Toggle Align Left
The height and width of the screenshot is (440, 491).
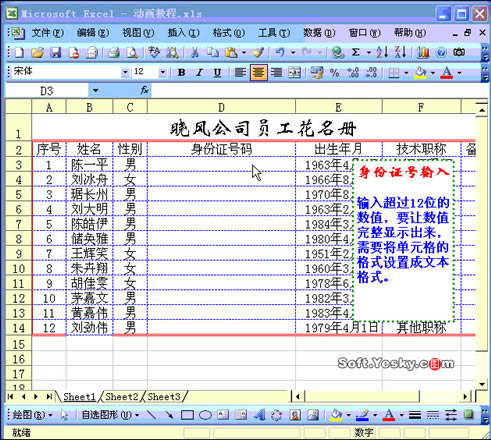pyautogui.click(x=240, y=72)
